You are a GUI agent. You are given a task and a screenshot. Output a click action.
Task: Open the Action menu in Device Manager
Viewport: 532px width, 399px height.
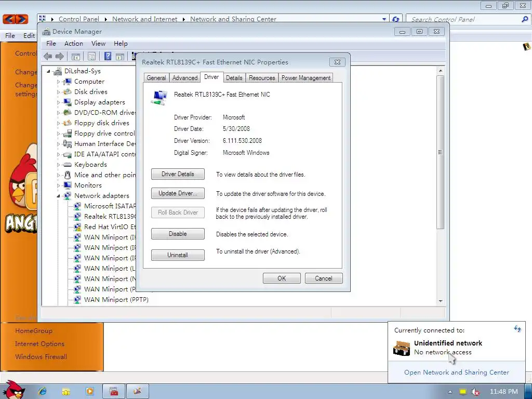pos(74,44)
